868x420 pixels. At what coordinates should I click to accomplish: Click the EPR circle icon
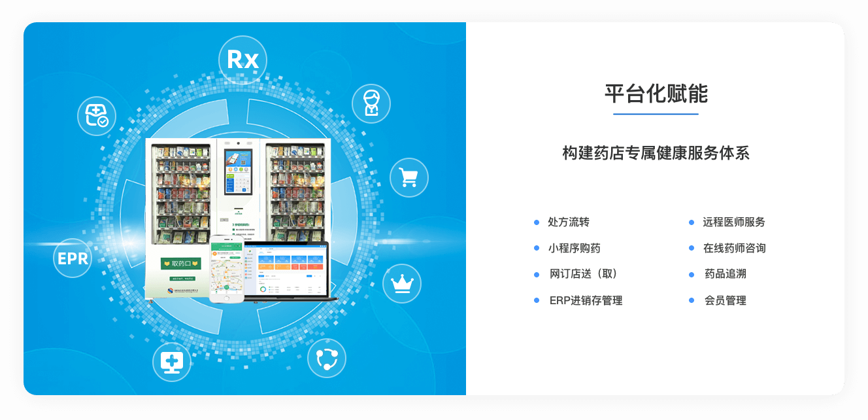[x=73, y=258]
